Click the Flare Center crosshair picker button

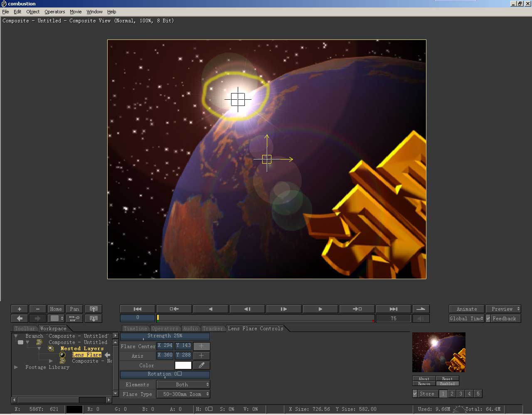pyautogui.click(x=202, y=346)
